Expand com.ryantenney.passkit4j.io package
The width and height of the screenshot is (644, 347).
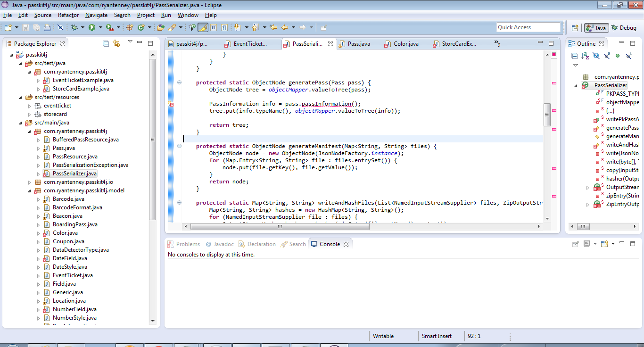pos(30,182)
